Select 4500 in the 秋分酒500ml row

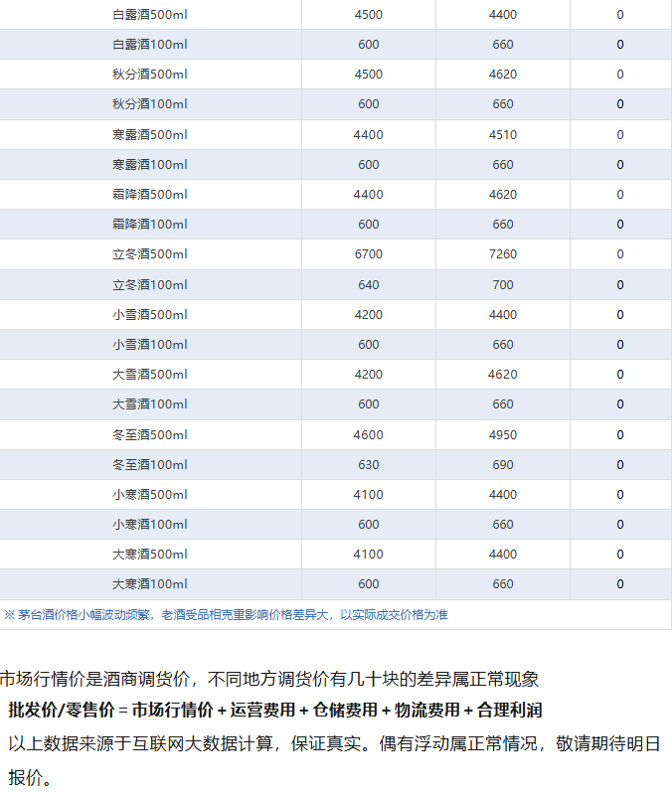(368, 75)
